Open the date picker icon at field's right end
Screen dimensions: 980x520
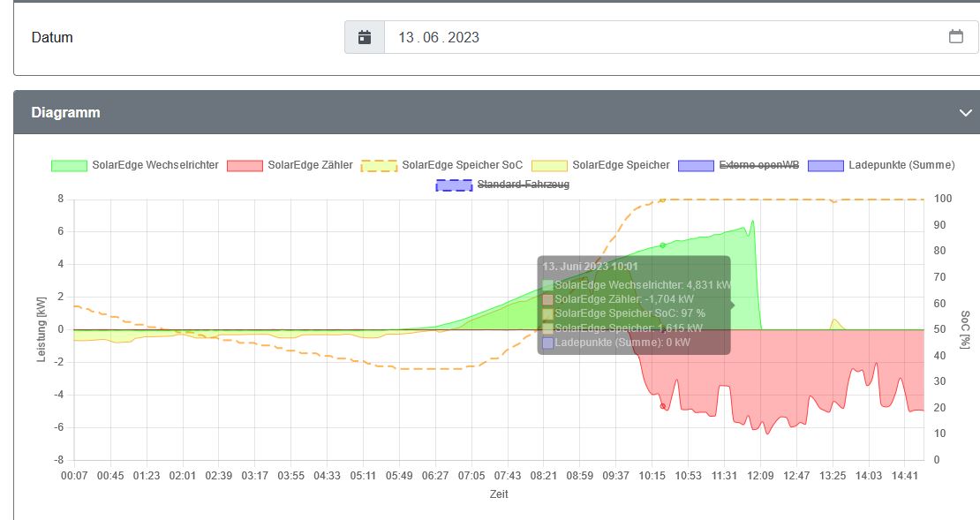[x=955, y=37]
